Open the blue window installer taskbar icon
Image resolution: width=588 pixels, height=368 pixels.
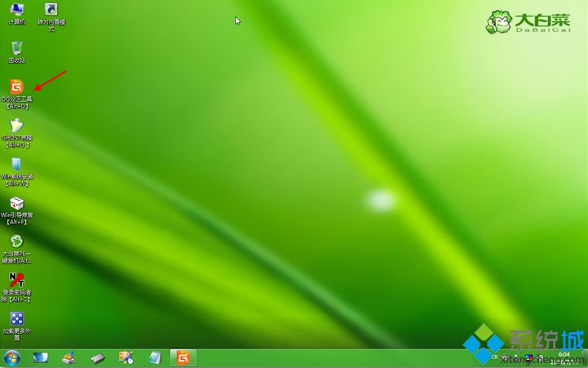coord(154,358)
